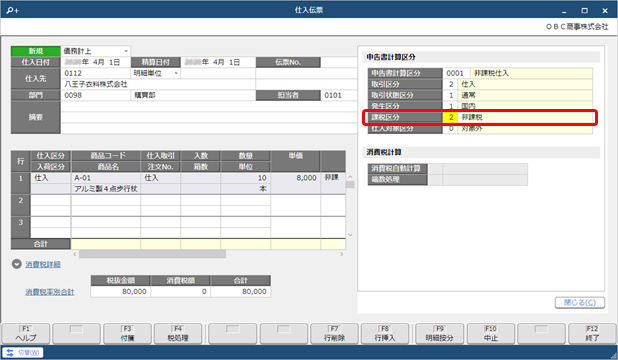Click the 単位 cell 本 in row 1
618x360 pixels.
(x=246, y=189)
